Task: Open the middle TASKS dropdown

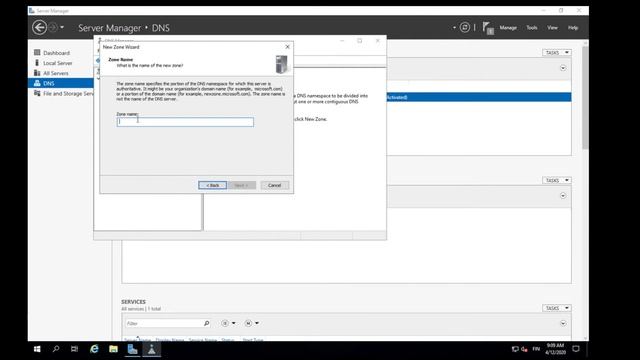Action: [x=556, y=180]
